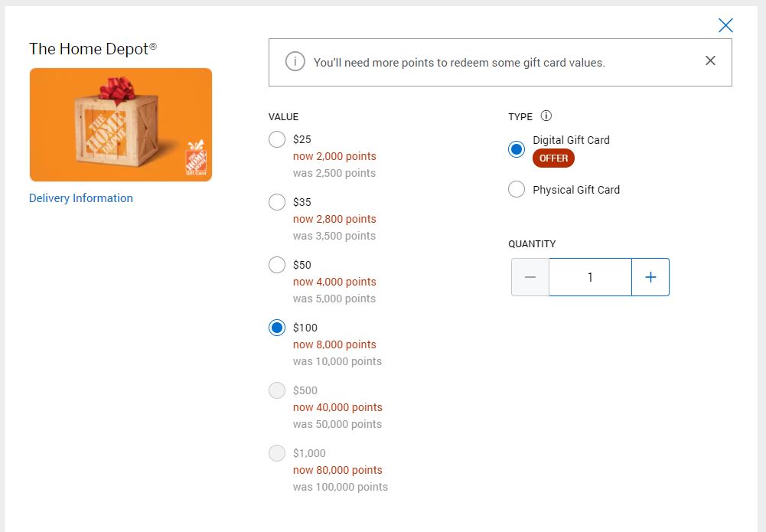This screenshot has height=532, width=766.
Task: Decrease quantity with the minus button
Action: pyautogui.click(x=530, y=277)
